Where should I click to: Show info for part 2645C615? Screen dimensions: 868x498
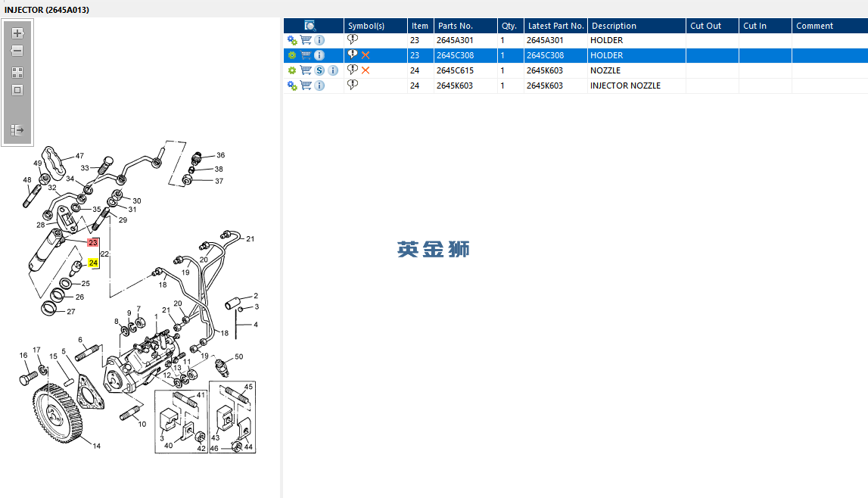333,70
